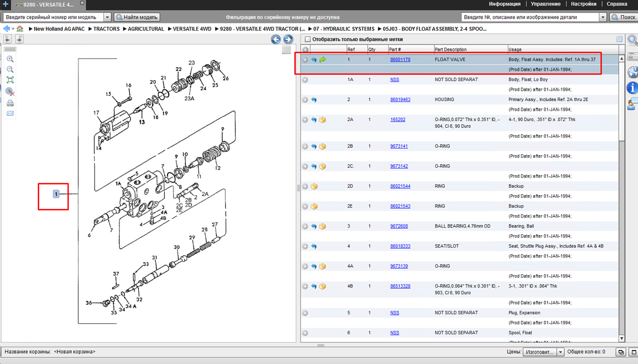638x364 pixels.
Task: Open the part search field dropdown arrow
Action: (x=603, y=17)
